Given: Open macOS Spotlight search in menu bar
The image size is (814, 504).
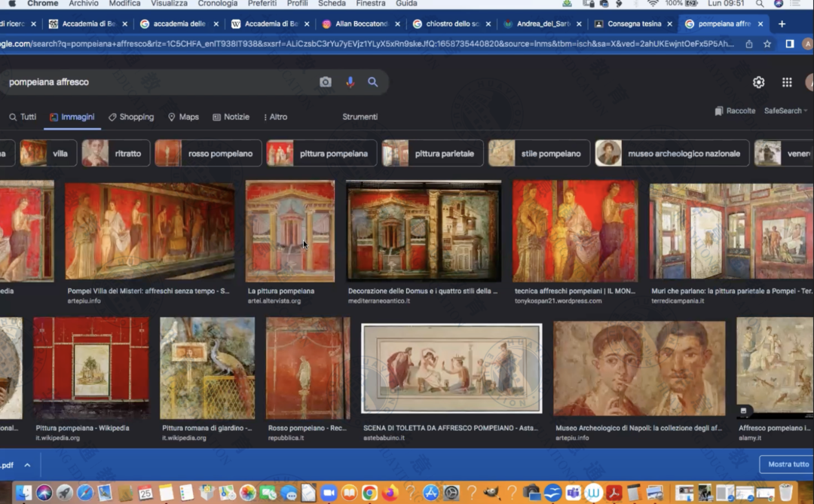Looking at the screenshot, I should tap(760, 4).
